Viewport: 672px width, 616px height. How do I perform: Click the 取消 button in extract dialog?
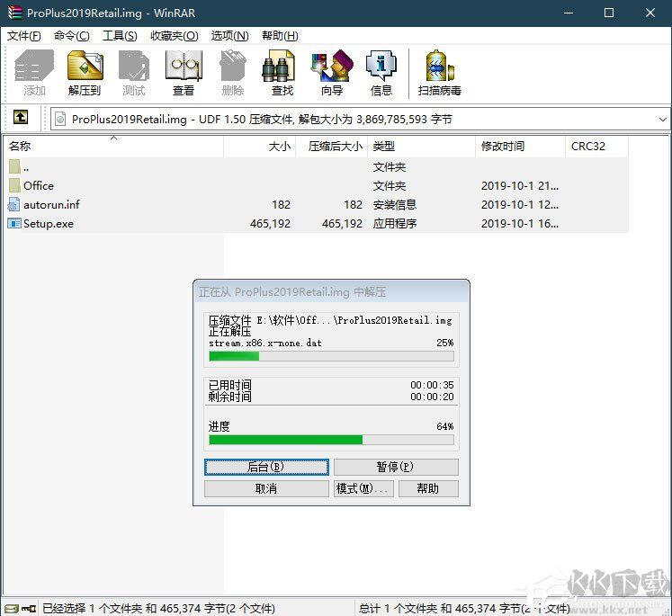[x=266, y=489]
